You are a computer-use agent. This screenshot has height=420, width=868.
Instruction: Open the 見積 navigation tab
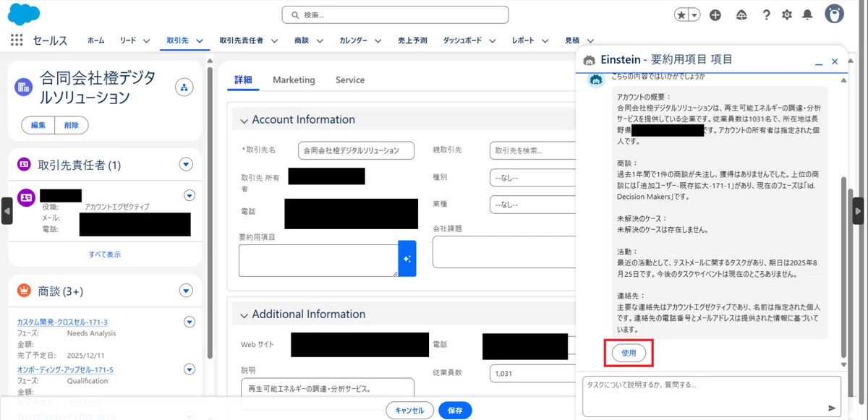(x=572, y=40)
